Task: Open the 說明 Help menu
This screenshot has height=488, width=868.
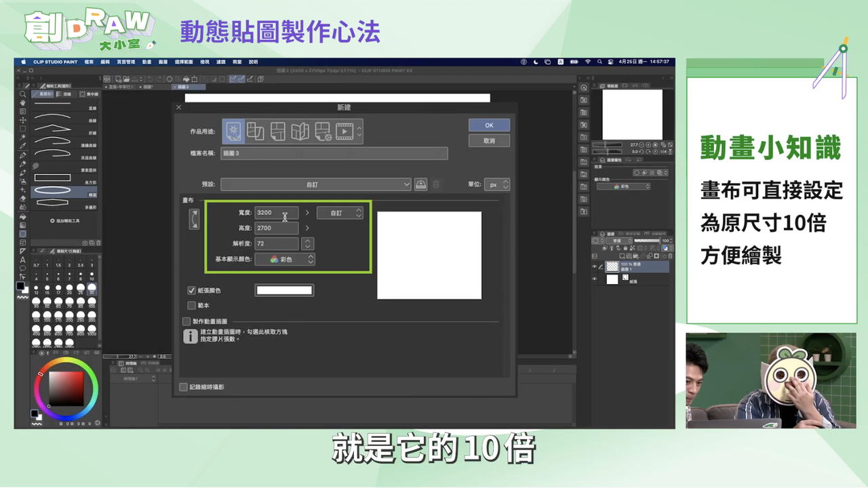Action: coord(253,62)
